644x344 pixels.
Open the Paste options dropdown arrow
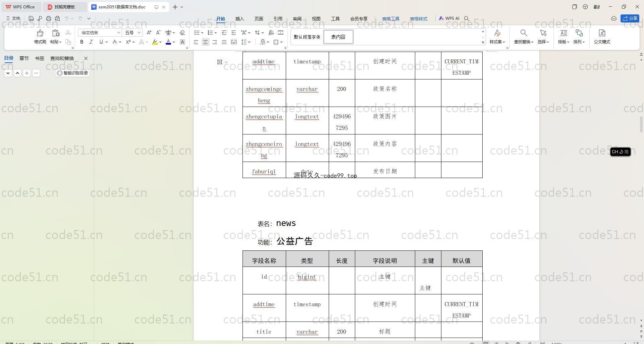pos(60,42)
